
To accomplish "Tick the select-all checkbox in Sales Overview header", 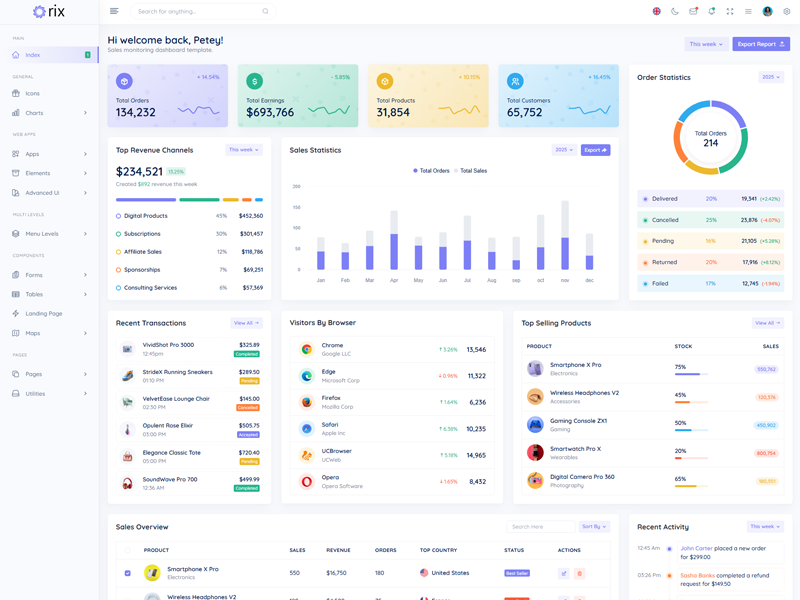I will [127, 550].
